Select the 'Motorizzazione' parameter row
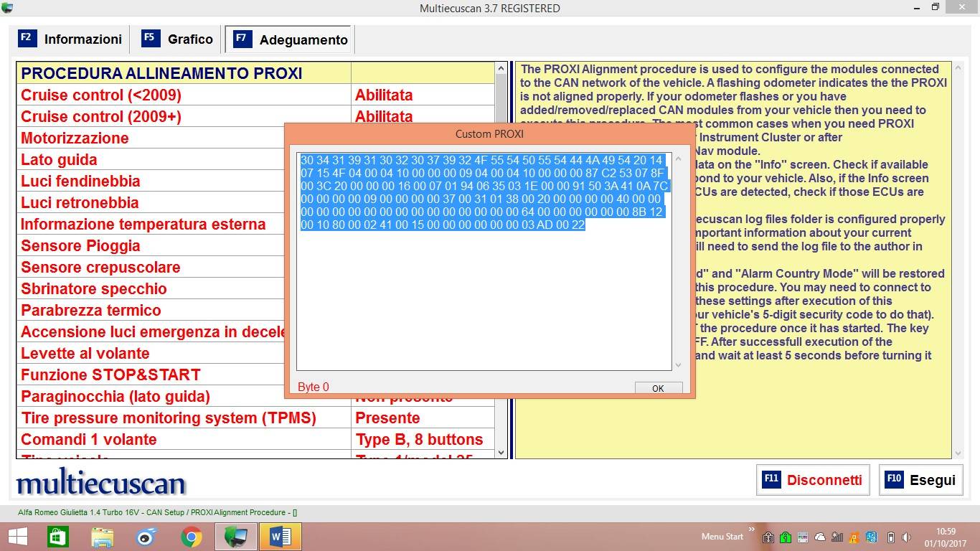Image resolution: width=980 pixels, height=551 pixels. pos(151,138)
